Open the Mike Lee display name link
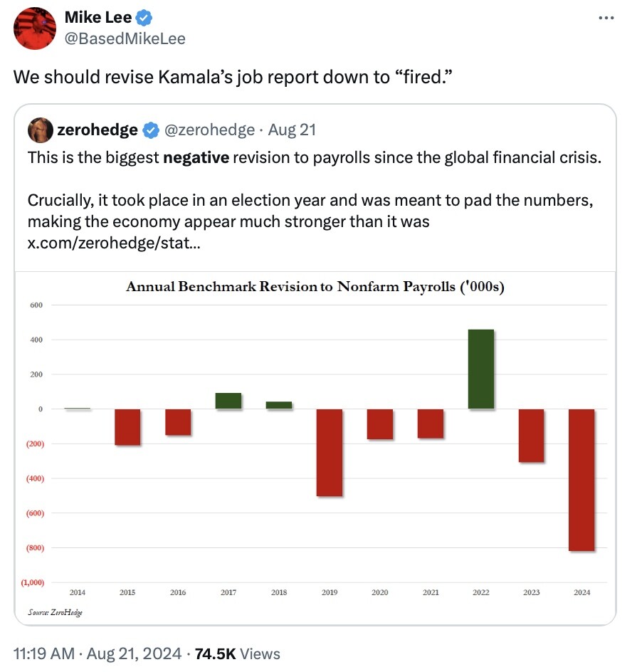This screenshot has height=672, width=632. 98,18
